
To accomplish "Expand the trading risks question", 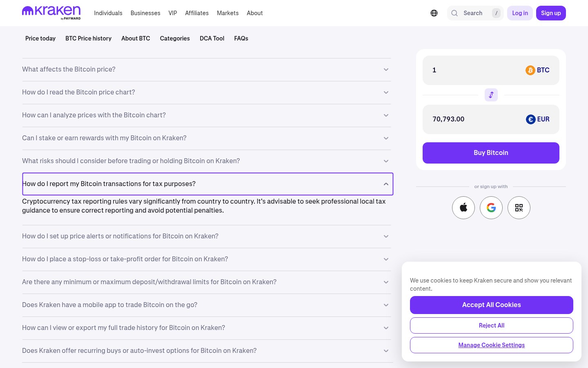I will [x=206, y=161].
